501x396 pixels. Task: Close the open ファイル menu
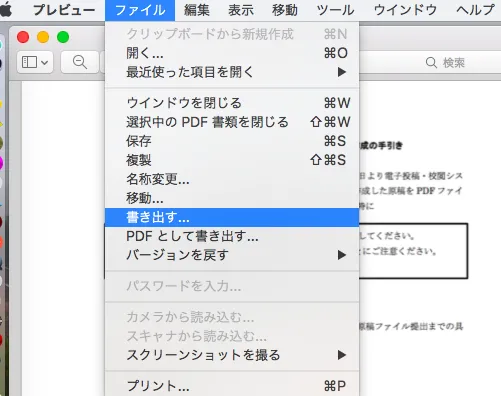click(140, 10)
